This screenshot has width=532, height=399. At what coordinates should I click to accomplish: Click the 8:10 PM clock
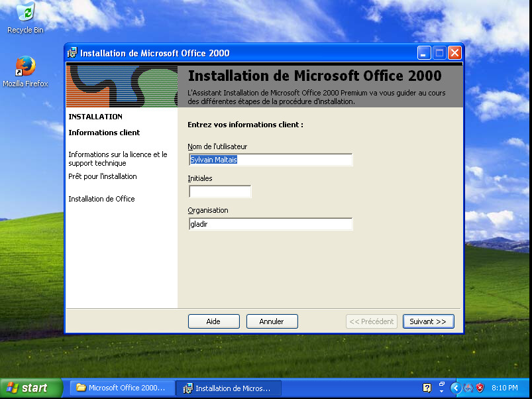(505, 388)
